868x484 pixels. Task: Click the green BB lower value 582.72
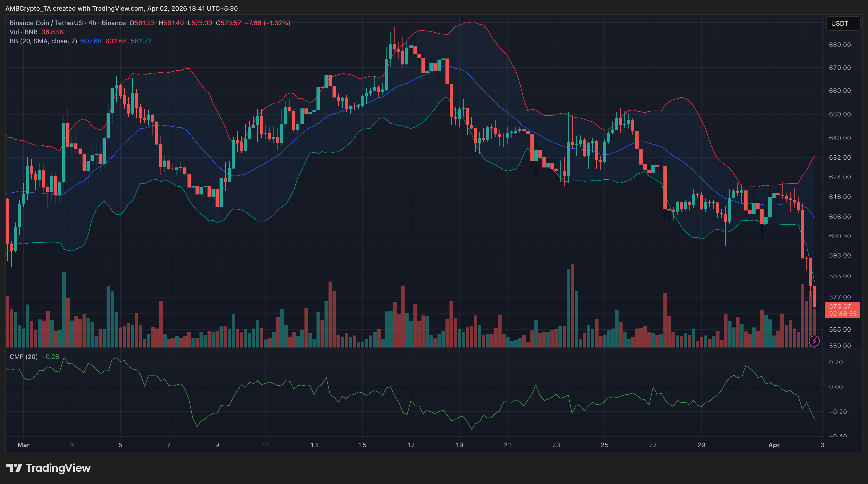tap(141, 41)
